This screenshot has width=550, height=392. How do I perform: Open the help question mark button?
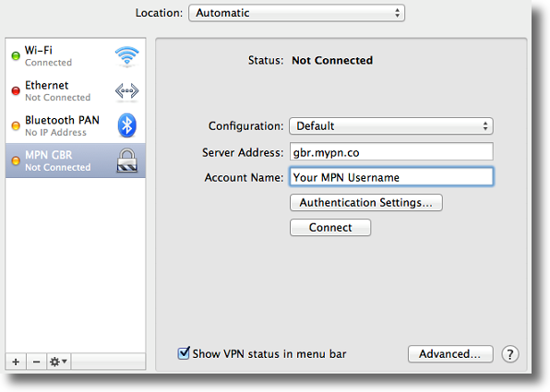(x=510, y=354)
